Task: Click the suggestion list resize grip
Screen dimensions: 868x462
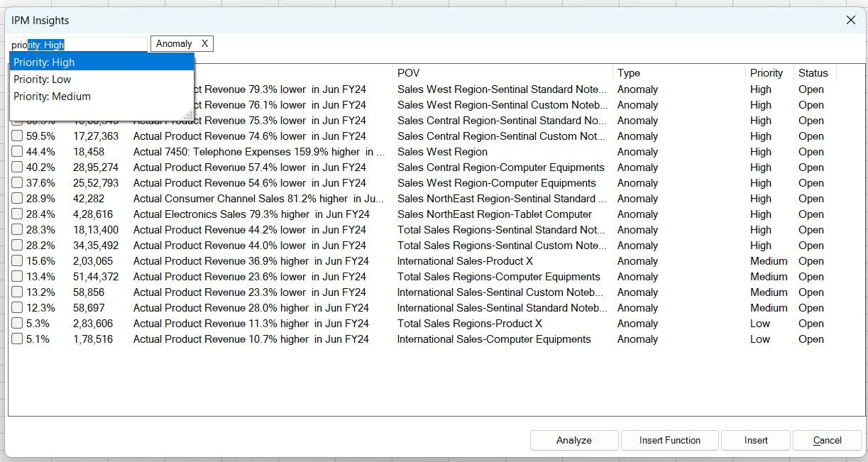Action: click(x=189, y=116)
